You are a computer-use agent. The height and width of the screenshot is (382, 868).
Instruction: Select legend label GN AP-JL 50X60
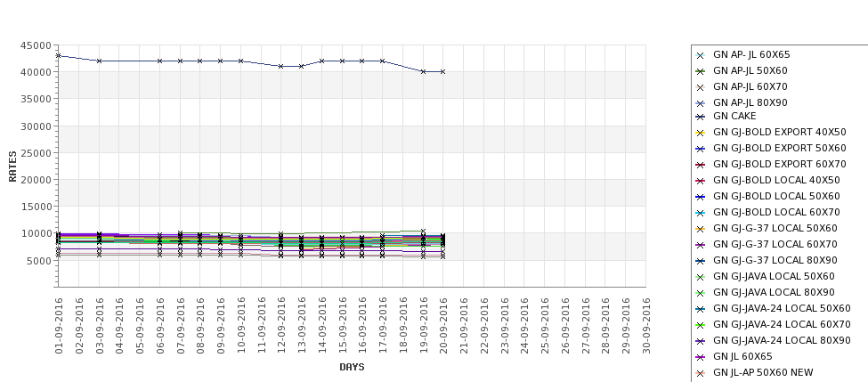coord(750,71)
